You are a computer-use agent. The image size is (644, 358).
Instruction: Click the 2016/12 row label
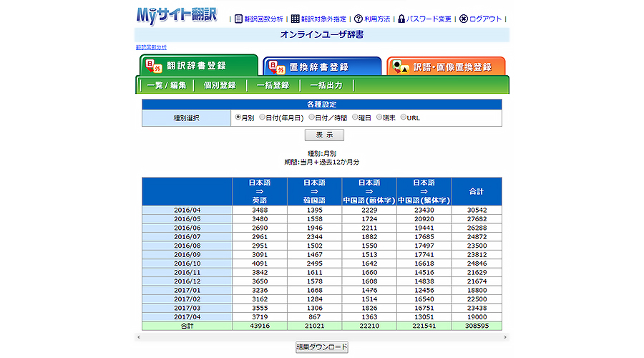[x=187, y=281]
